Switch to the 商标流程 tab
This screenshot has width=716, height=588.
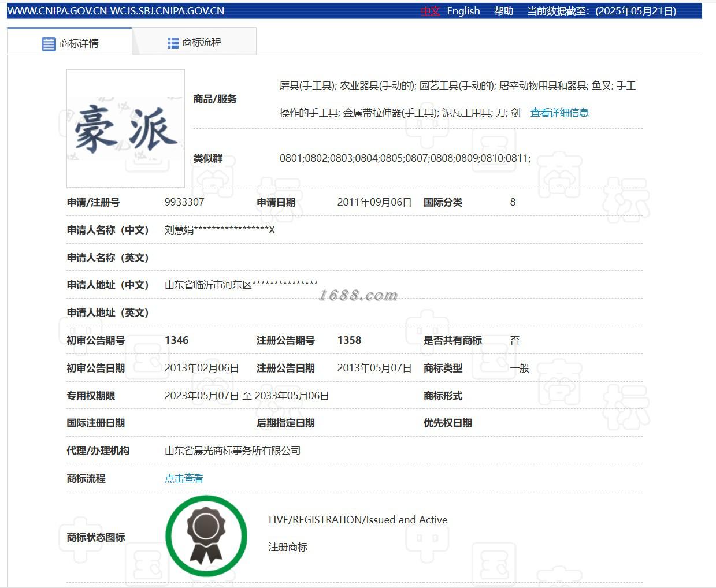click(x=194, y=42)
